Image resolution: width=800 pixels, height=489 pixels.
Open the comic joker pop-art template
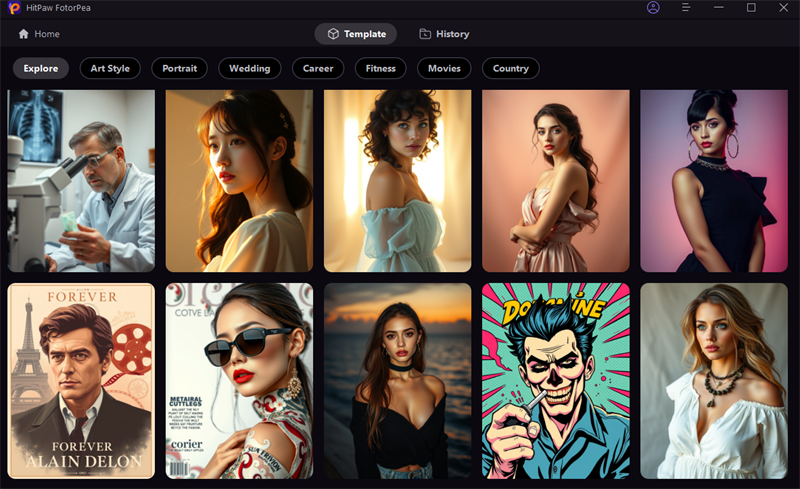pos(556,381)
